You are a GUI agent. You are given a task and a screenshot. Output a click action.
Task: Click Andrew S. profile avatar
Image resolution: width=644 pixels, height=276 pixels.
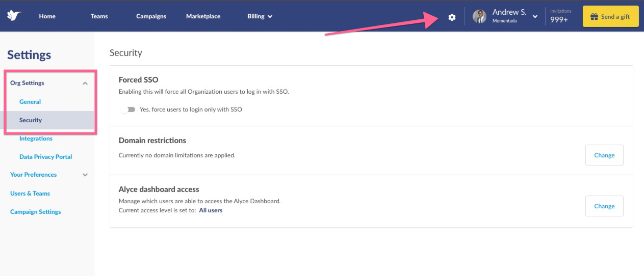479,16
